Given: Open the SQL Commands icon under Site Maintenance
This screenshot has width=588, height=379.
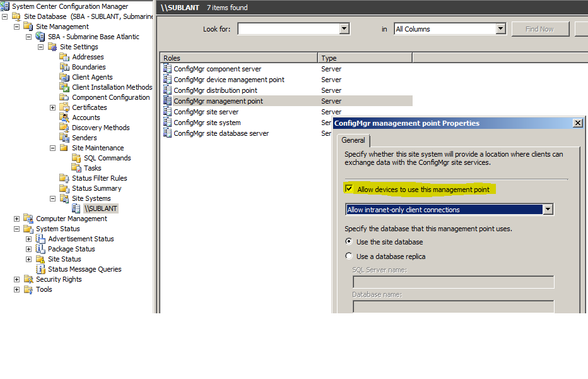Looking at the screenshot, I should click(76, 157).
